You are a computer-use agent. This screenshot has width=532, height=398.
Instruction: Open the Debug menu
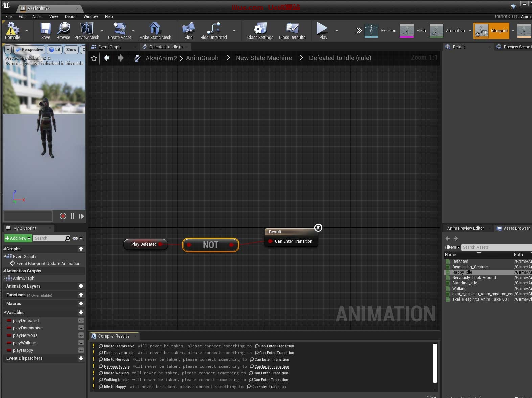[71, 16]
